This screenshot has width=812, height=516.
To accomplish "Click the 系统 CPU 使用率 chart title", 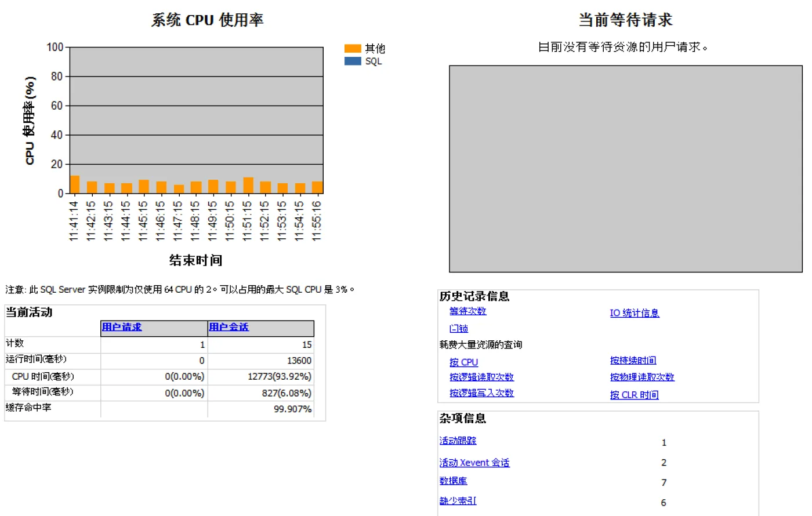I will 208,20.
